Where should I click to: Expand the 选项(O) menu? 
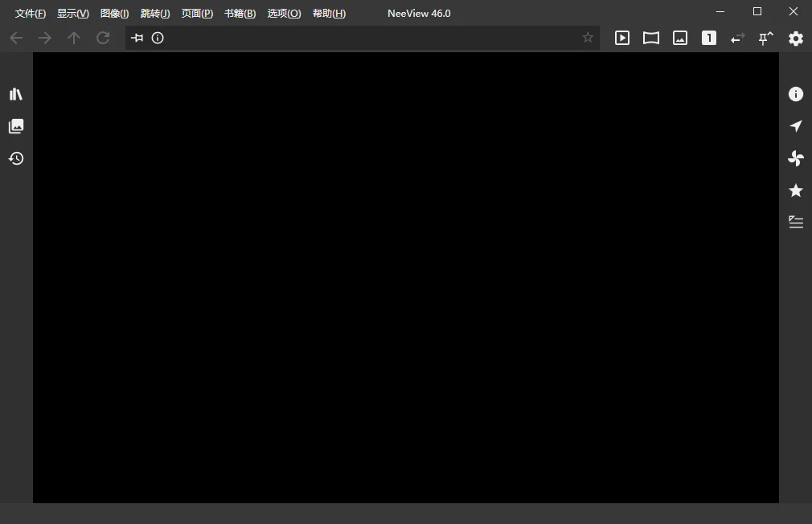[284, 14]
